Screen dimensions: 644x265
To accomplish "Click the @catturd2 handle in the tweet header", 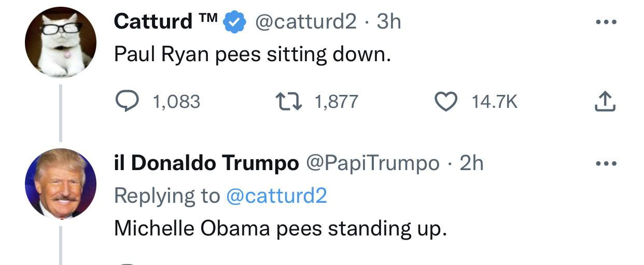I will (x=304, y=22).
